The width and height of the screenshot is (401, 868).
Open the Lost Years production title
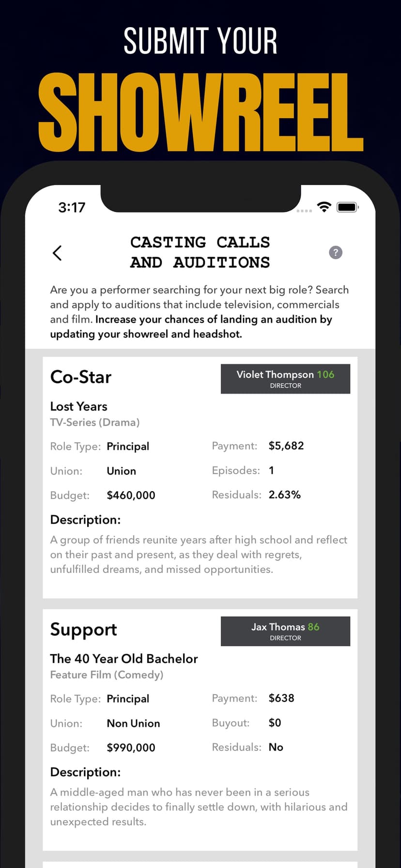point(78,406)
